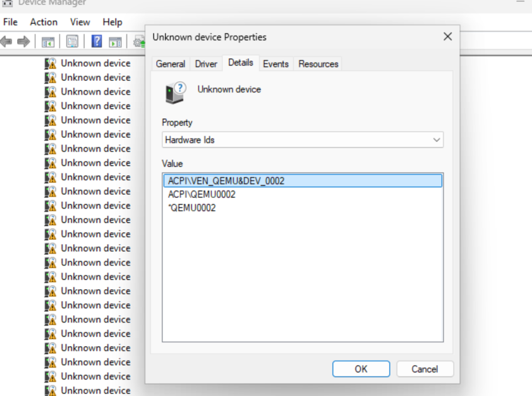Open the File menu

point(10,22)
